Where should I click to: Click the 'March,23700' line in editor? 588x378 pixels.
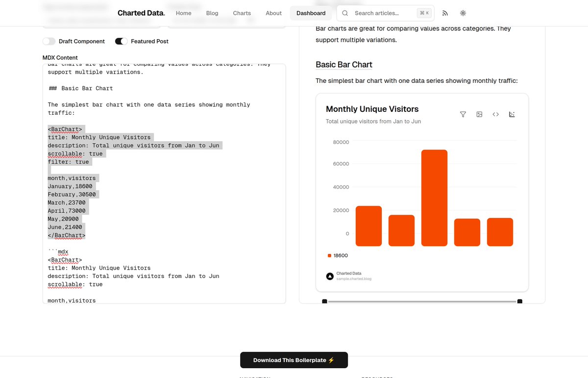(x=67, y=202)
